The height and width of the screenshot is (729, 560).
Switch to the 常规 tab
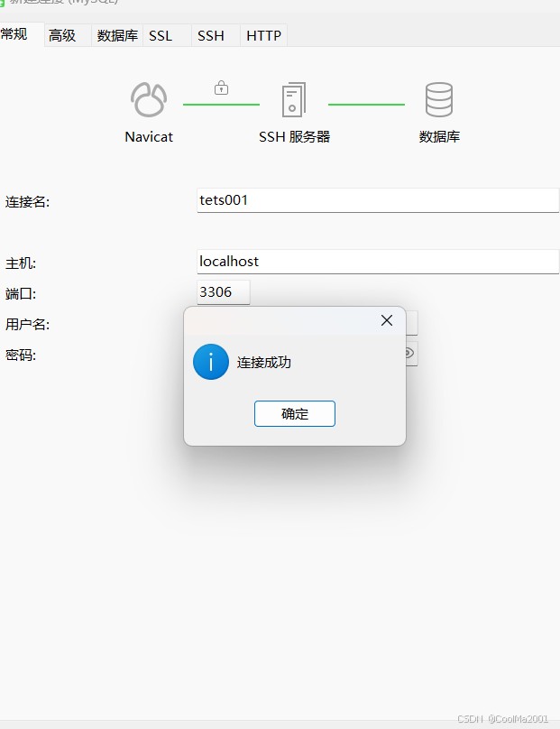click(21, 34)
